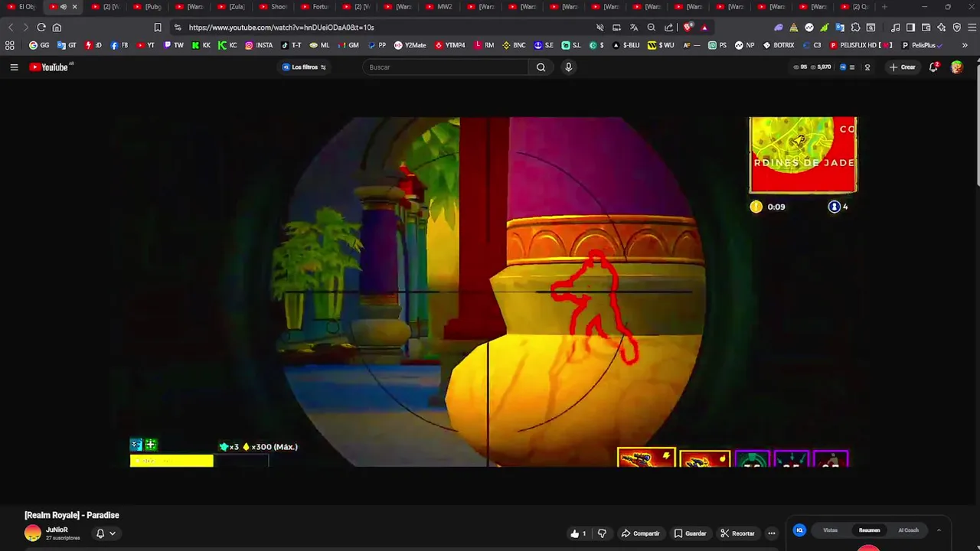Click the blue IQ panel icon

pyautogui.click(x=799, y=530)
